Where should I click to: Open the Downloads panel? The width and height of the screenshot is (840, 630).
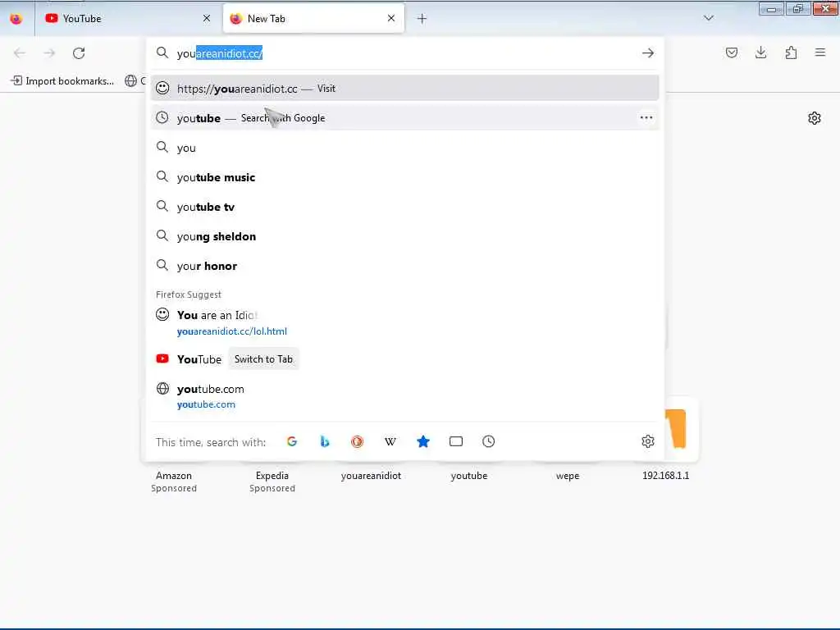(760, 52)
